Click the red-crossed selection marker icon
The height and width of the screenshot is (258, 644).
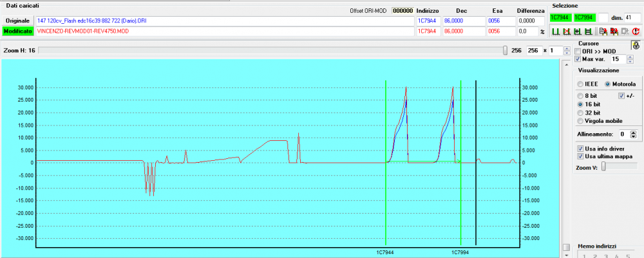coord(565,31)
